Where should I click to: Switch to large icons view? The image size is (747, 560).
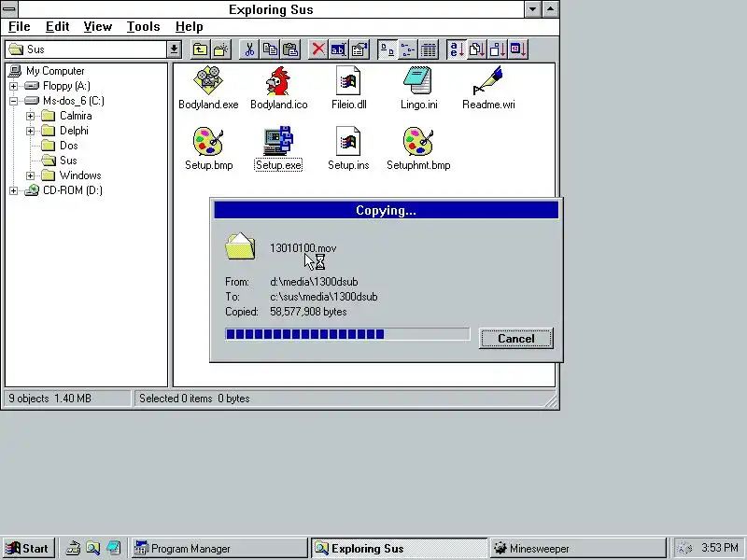point(388,49)
